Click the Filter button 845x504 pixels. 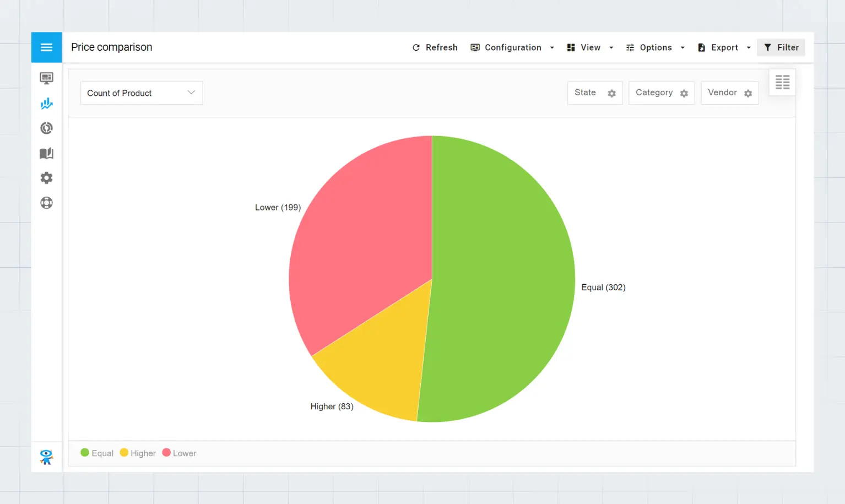[781, 47]
